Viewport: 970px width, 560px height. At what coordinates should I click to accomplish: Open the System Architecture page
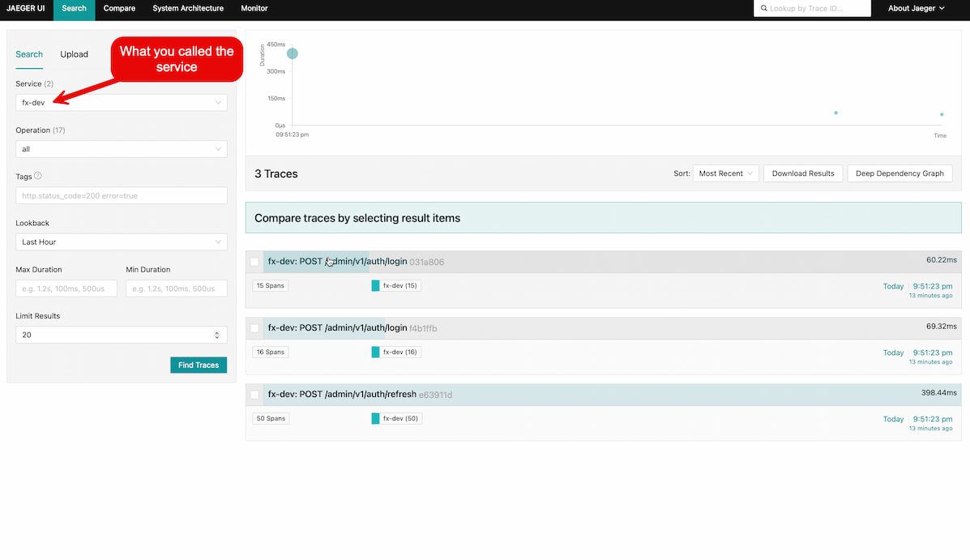pyautogui.click(x=188, y=8)
